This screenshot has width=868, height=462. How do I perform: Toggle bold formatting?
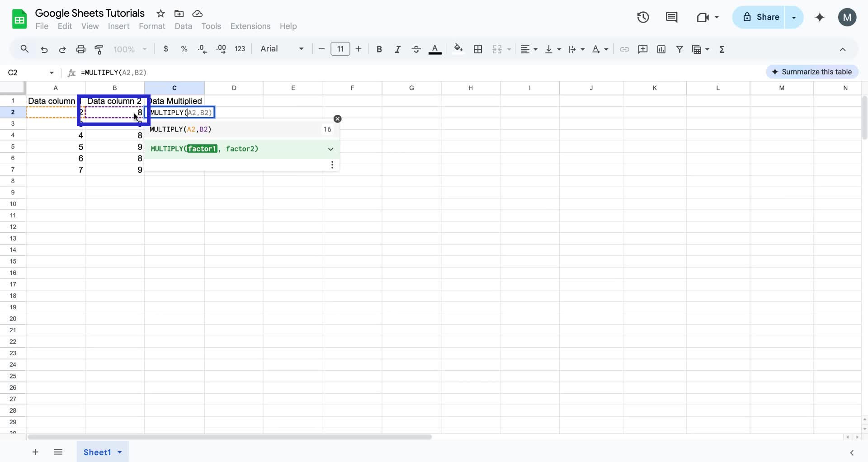click(379, 49)
